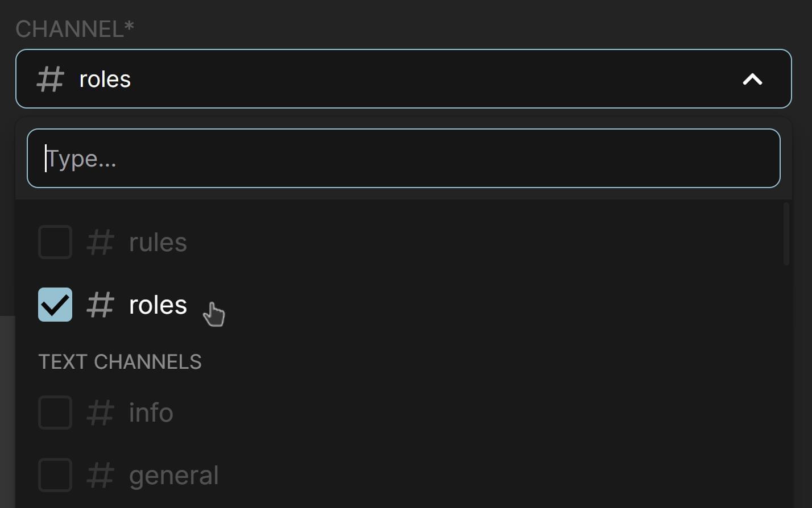
Task: Click the hash icon beside general channel
Action: coord(100,475)
